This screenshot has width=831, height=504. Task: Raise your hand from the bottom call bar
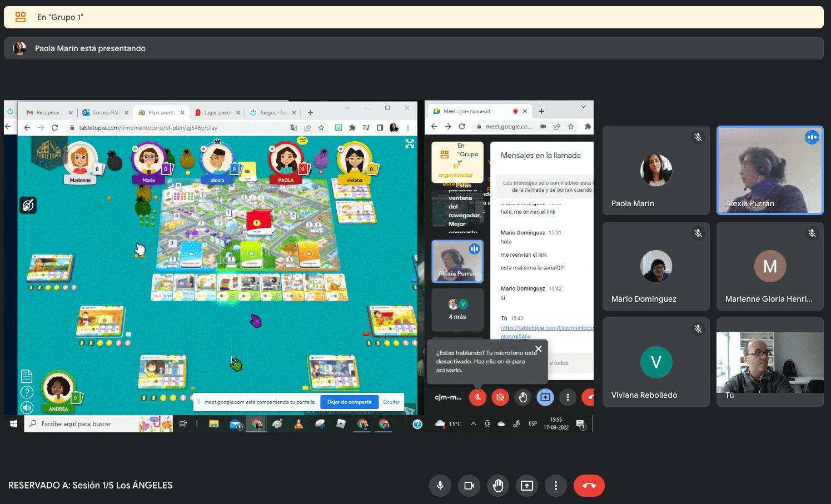(497, 486)
